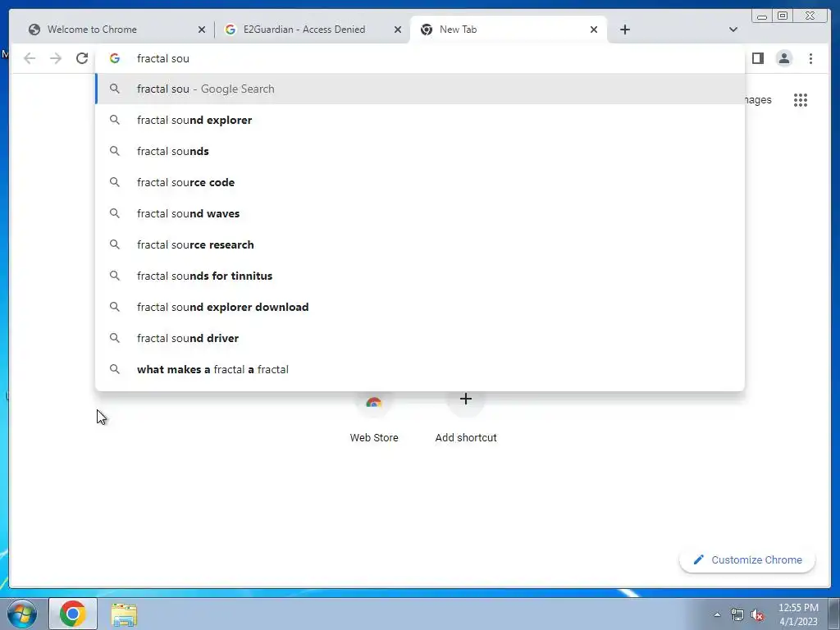Open Windows Explorer from taskbar
The height and width of the screenshot is (630, 840).
point(124,614)
